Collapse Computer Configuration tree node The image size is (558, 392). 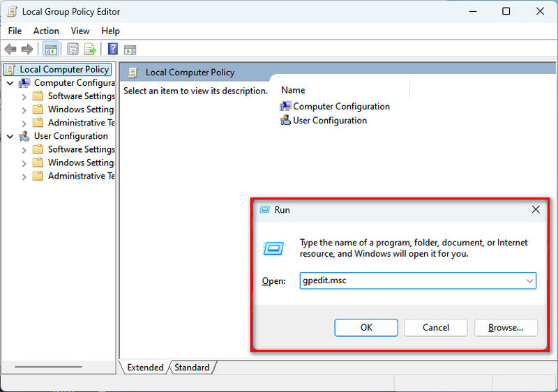10,83
